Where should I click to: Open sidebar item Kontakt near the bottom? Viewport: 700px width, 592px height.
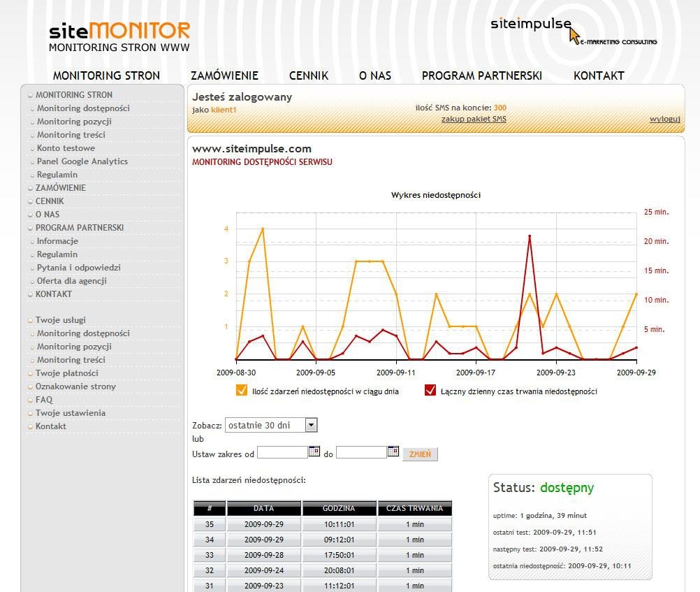(50, 426)
